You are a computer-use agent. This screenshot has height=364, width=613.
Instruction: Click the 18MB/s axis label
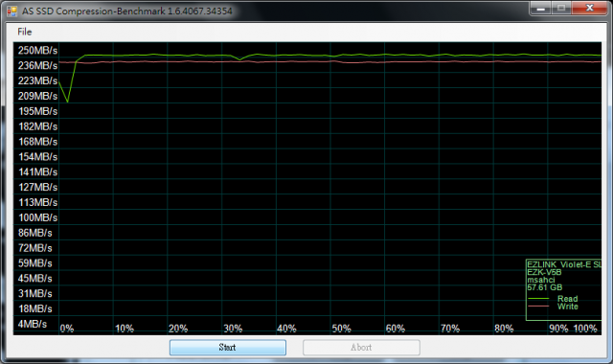34,308
